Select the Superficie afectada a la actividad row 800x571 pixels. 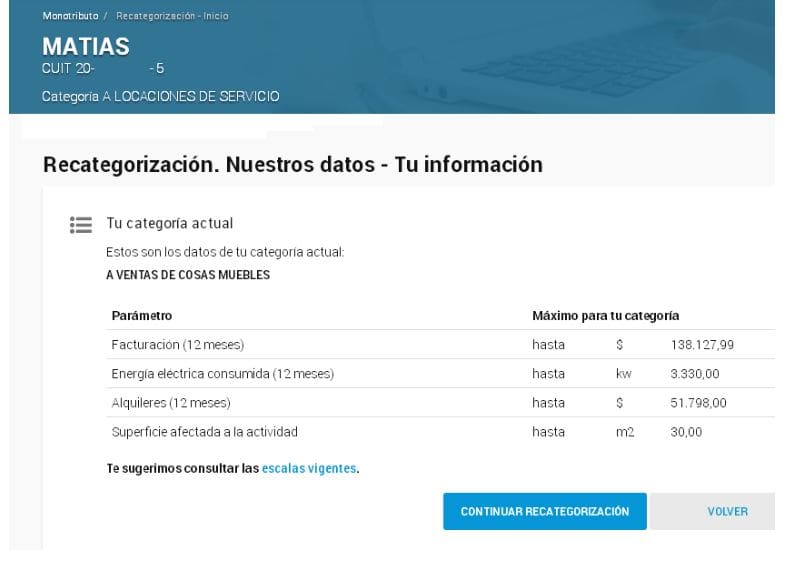pyautogui.click(x=204, y=432)
